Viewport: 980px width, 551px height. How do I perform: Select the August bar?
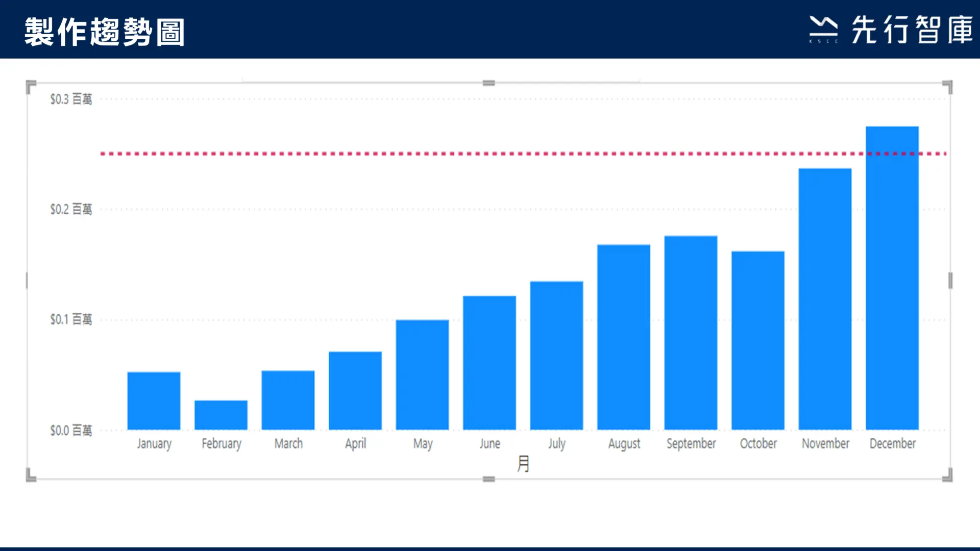624,337
